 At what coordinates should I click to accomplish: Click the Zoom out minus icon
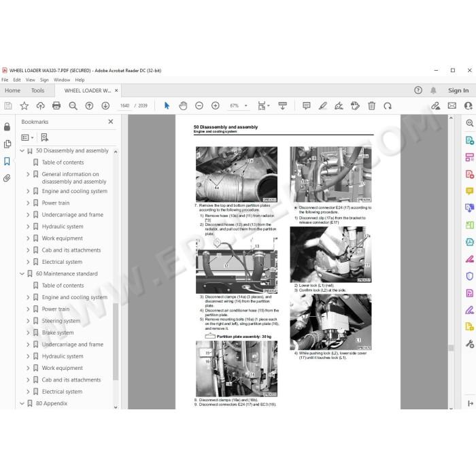[x=199, y=105]
